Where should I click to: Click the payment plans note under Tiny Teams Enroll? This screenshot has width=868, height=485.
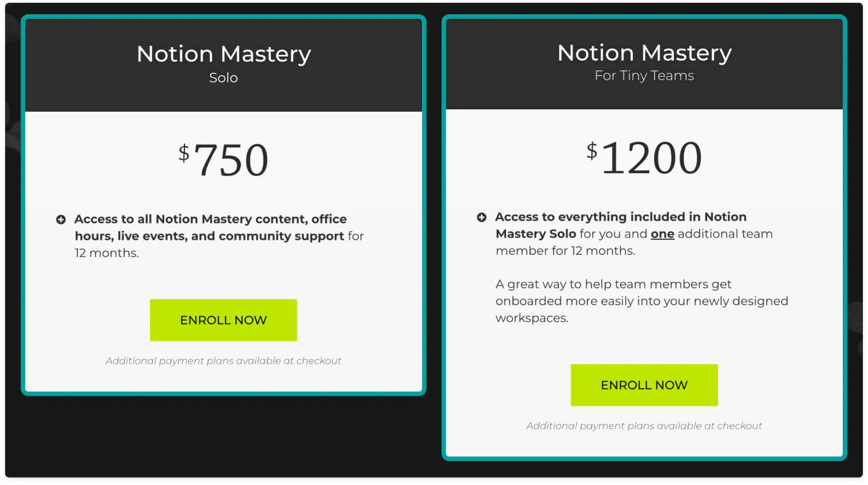tap(644, 426)
